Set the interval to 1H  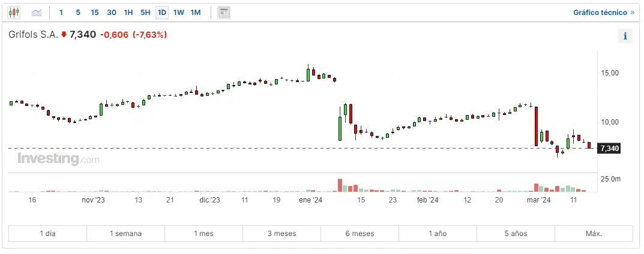128,13
